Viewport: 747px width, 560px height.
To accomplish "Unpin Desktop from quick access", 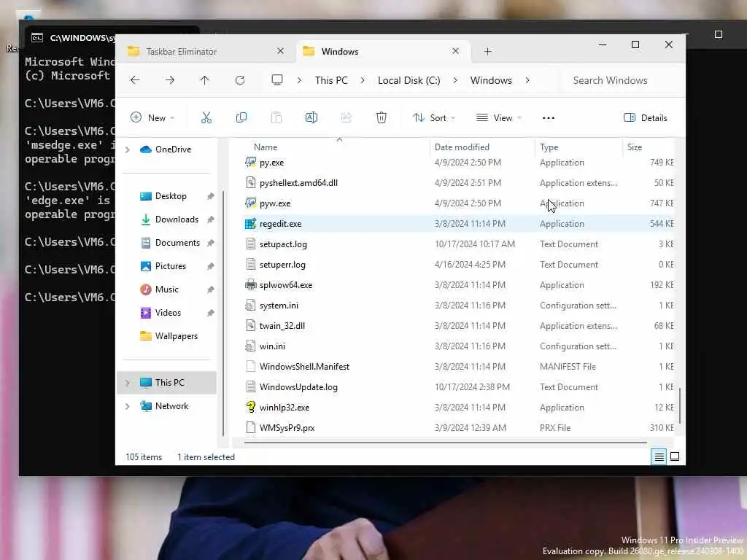I will [211, 196].
